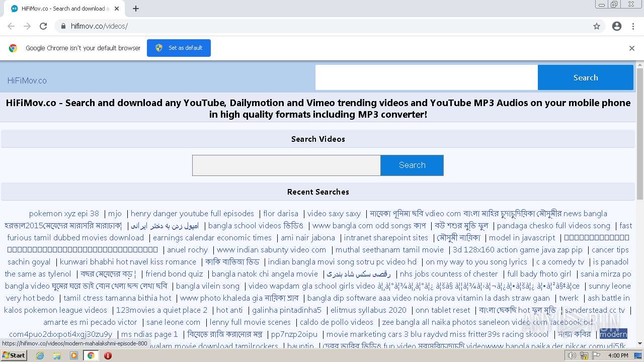The width and height of the screenshot is (644, 362).
Task: Open '3d 128x160 action game java zap pip' link
Action: click(x=518, y=250)
